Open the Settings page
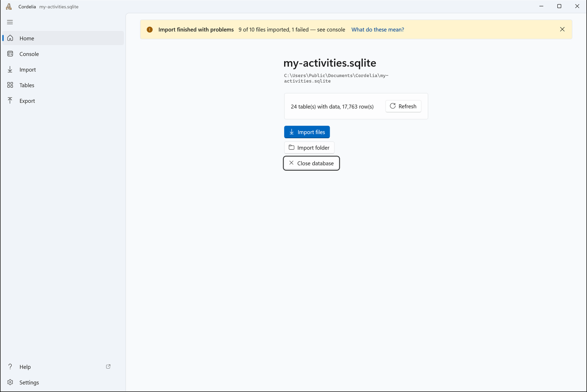Viewport: 587px width, 392px height. (x=63, y=382)
